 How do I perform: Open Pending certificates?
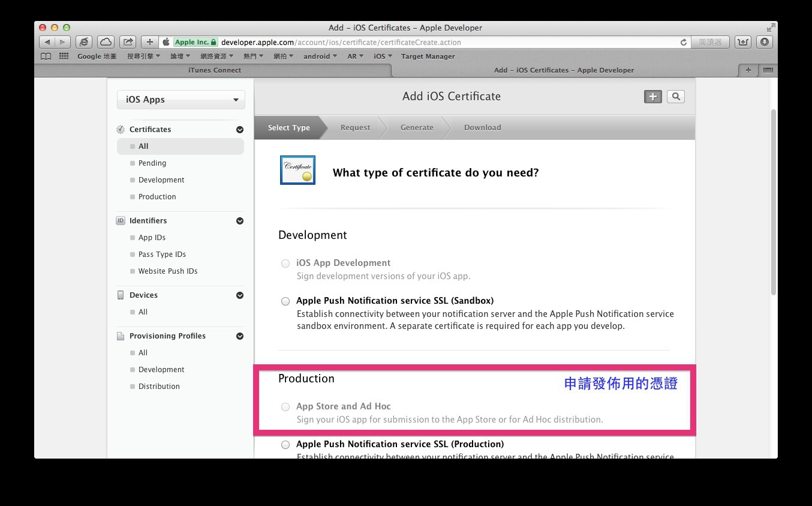[x=152, y=163]
